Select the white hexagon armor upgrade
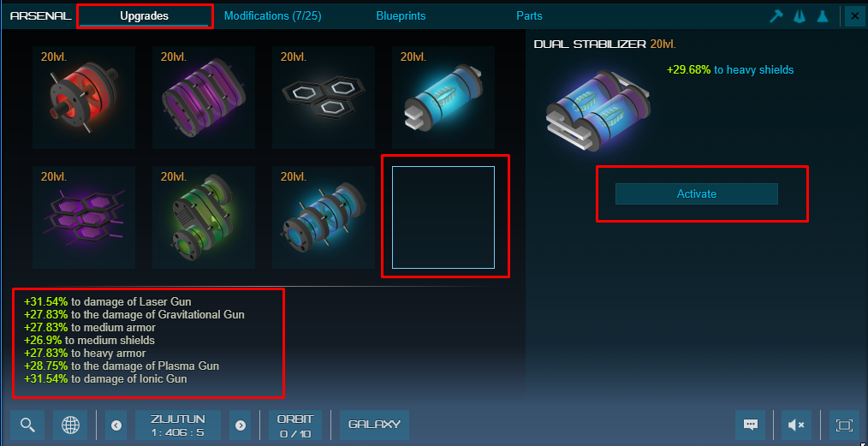The width and height of the screenshot is (868, 446). pyautogui.click(x=324, y=98)
